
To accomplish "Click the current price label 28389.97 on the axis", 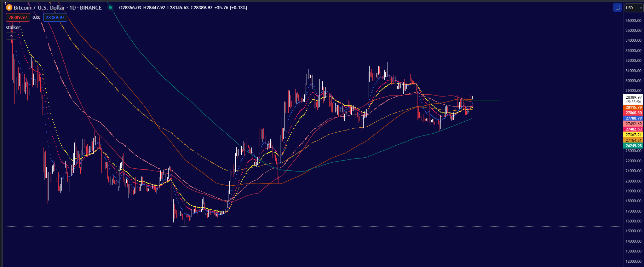I will coord(633,97).
